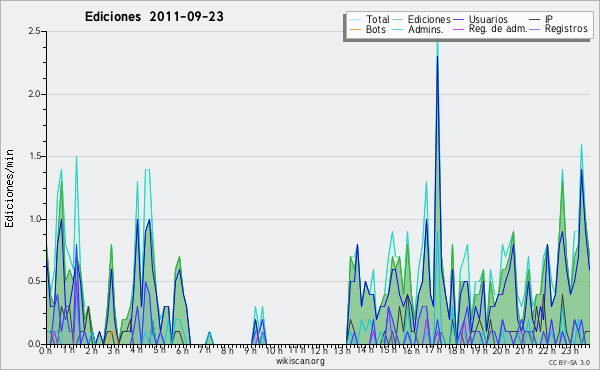Click the 'Admins.' legend label
The width and height of the screenshot is (600, 370).
click(x=426, y=29)
